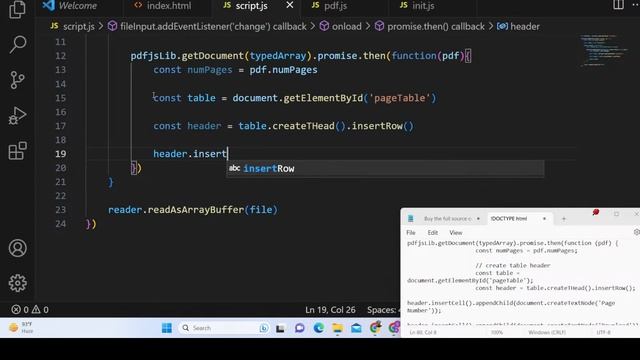Screen dimensions: 640x360
Task: Close Notepad 'Buy the full source' tab
Action: coord(478,219)
